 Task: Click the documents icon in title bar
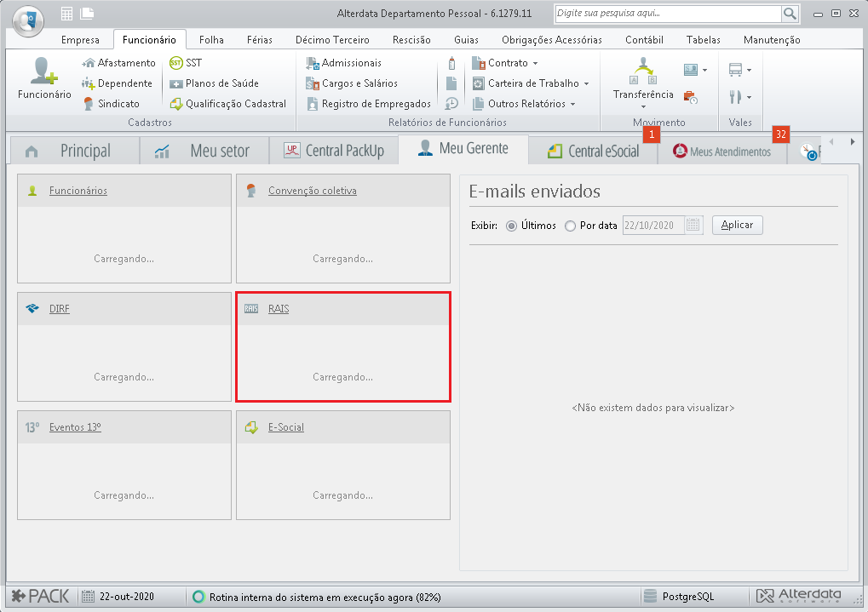(87, 14)
